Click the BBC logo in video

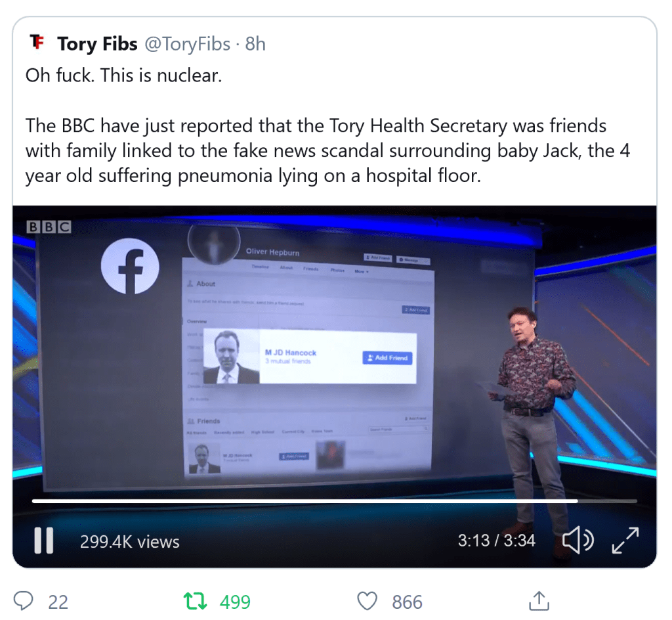point(49,227)
